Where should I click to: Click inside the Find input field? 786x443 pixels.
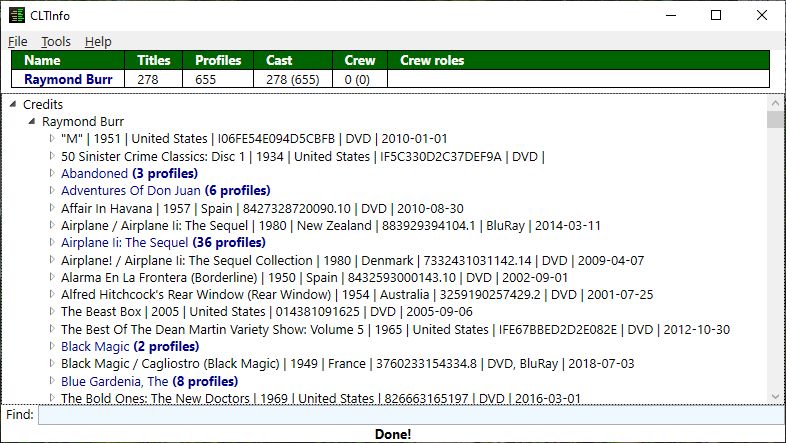pyautogui.click(x=411, y=415)
